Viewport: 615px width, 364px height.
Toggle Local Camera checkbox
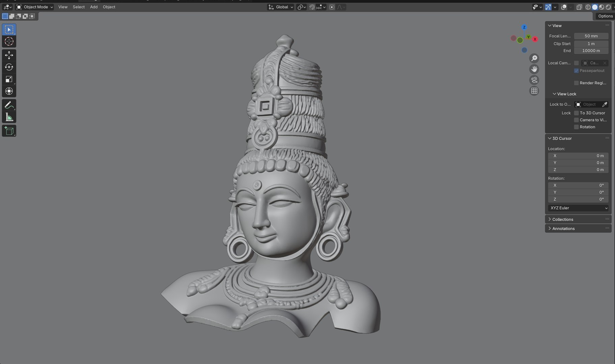[576, 63]
